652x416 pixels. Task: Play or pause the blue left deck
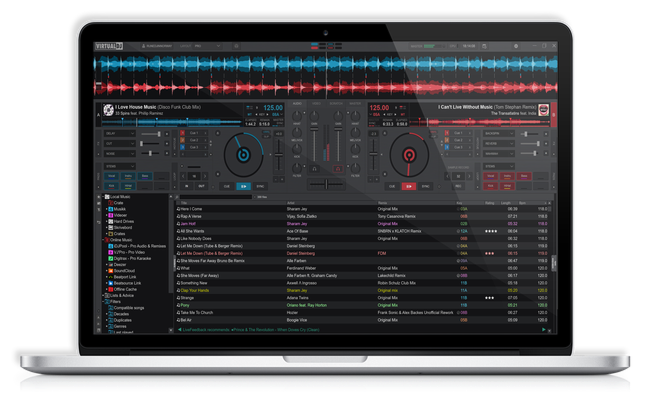[243, 186]
